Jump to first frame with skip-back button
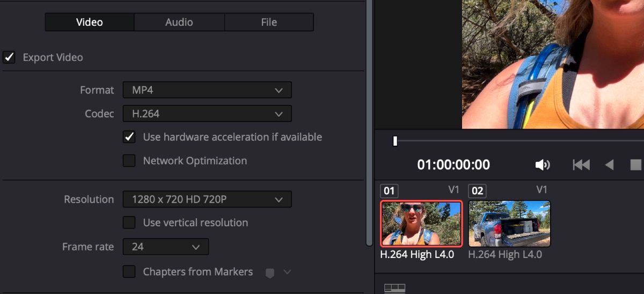 coord(581,165)
